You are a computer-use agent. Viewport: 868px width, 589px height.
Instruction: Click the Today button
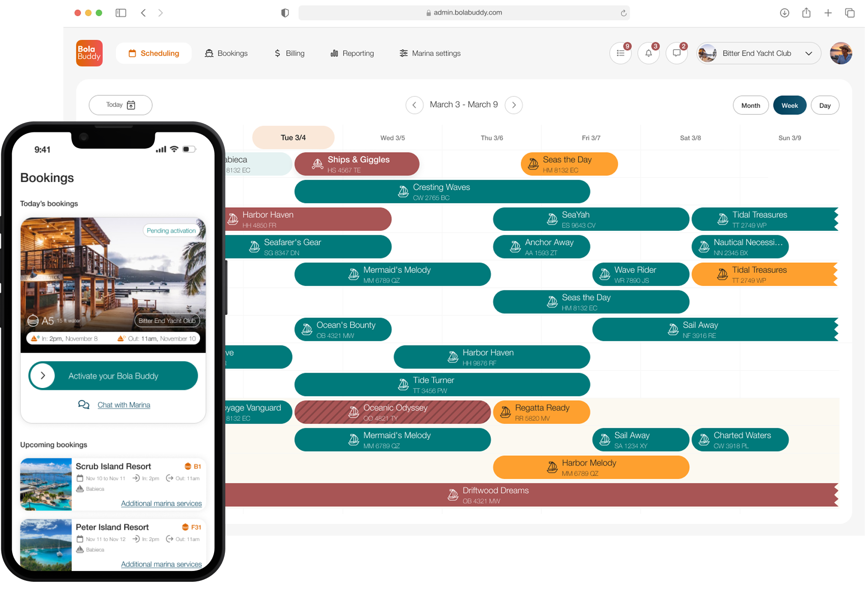coord(120,105)
